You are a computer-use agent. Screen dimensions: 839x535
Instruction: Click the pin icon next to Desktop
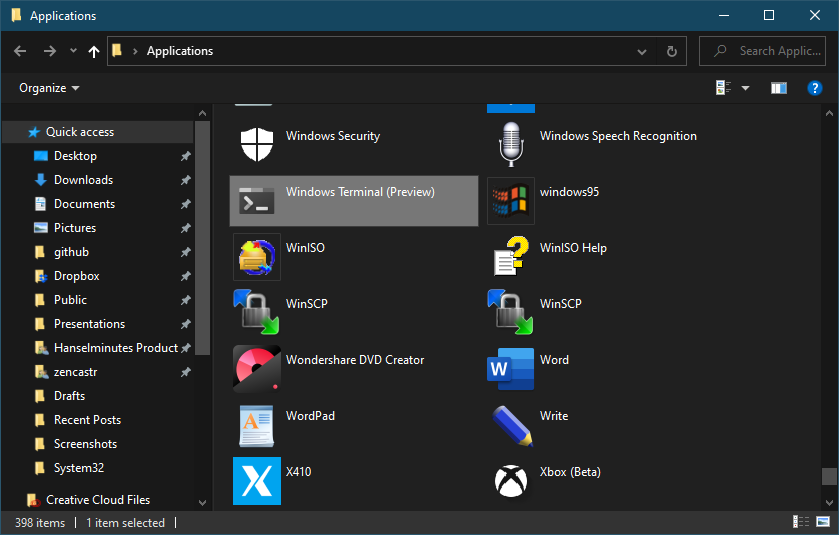(185, 156)
